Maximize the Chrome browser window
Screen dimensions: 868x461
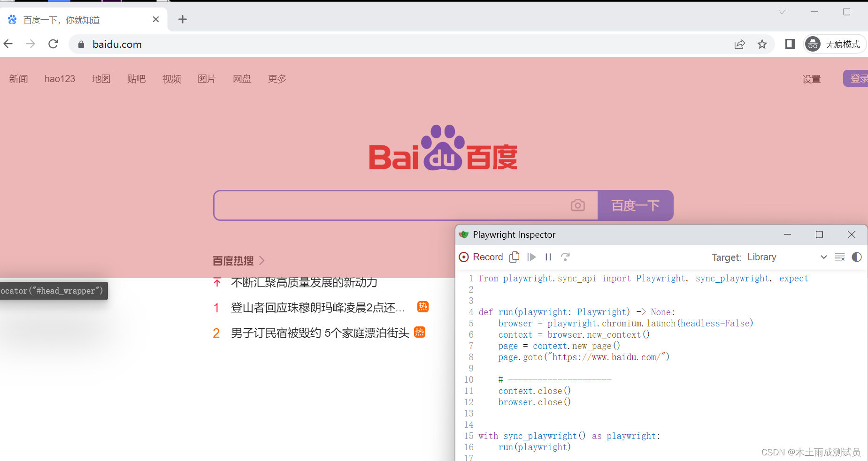[x=847, y=12]
